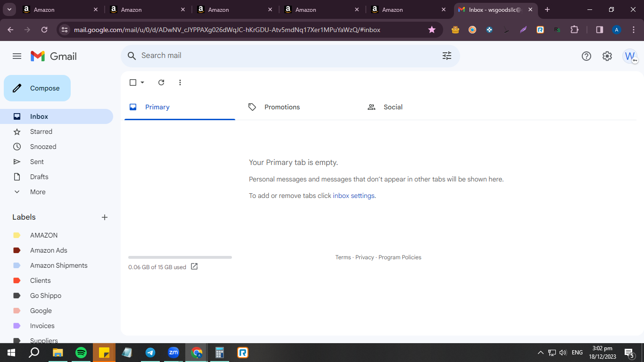Open Calculator from the taskbar
Image resolution: width=644 pixels, height=362 pixels.
click(220, 353)
